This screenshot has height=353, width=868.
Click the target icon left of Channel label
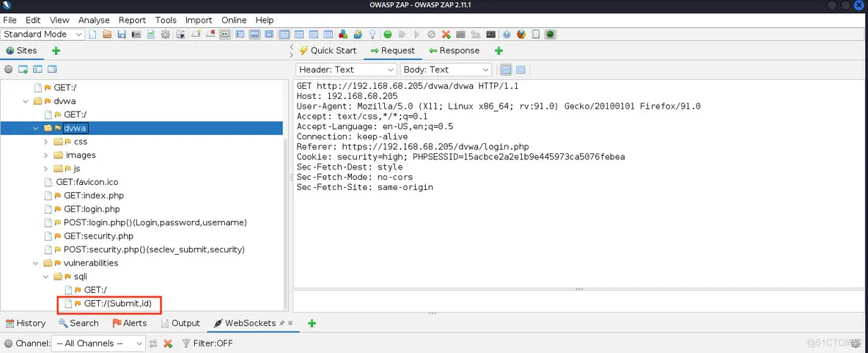coord(8,343)
